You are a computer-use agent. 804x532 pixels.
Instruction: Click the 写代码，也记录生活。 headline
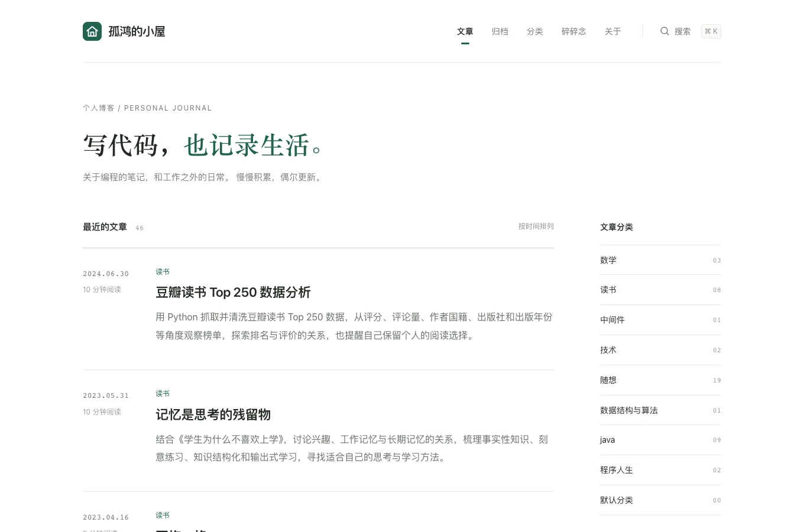point(204,145)
